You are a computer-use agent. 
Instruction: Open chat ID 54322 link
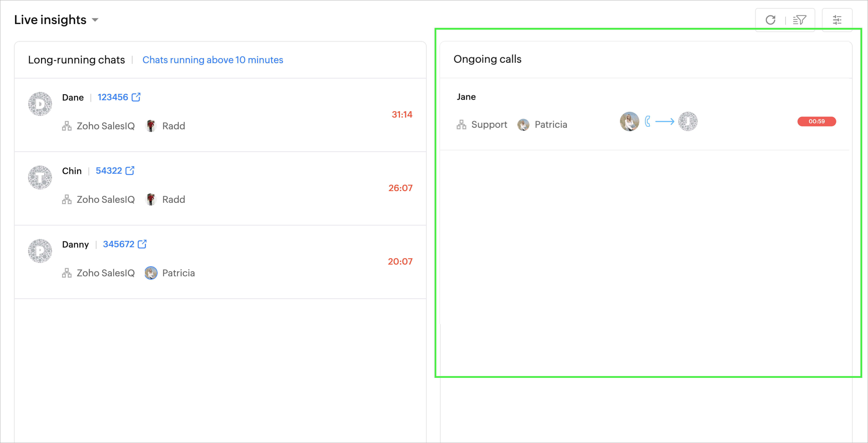[x=108, y=171]
